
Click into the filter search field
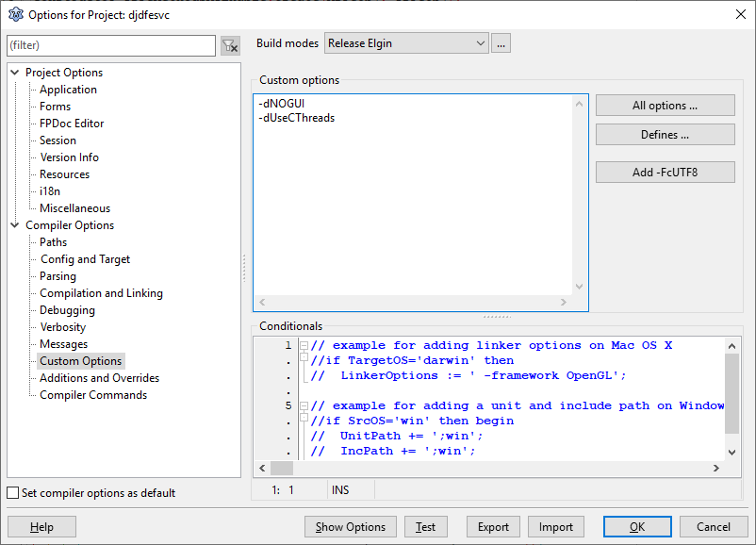(x=111, y=45)
